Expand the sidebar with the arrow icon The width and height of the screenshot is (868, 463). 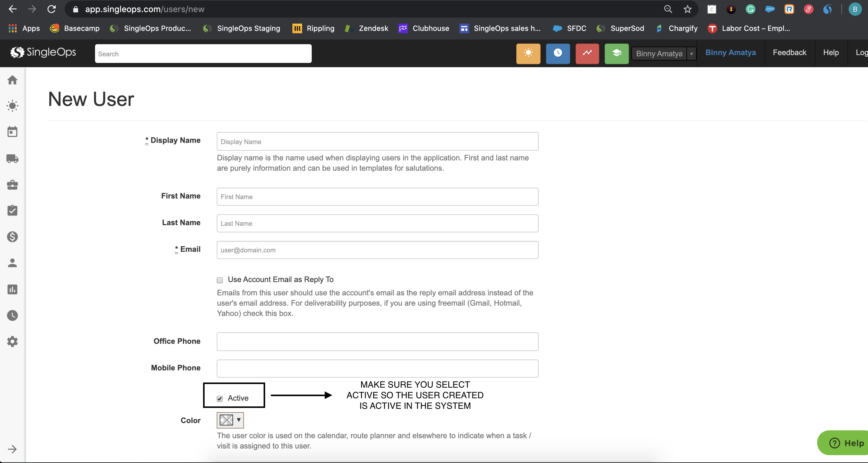(12, 449)
